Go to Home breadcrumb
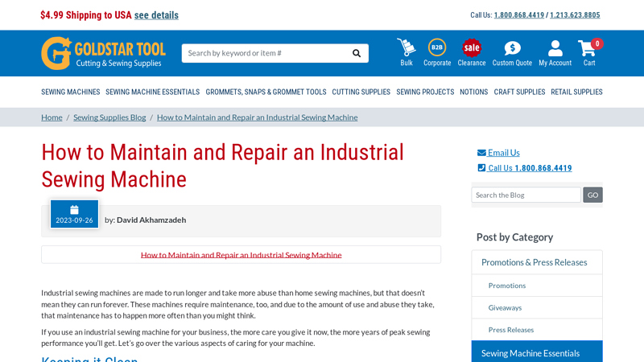644x362 pixels. pyautogui.click(x=52, y=117)
